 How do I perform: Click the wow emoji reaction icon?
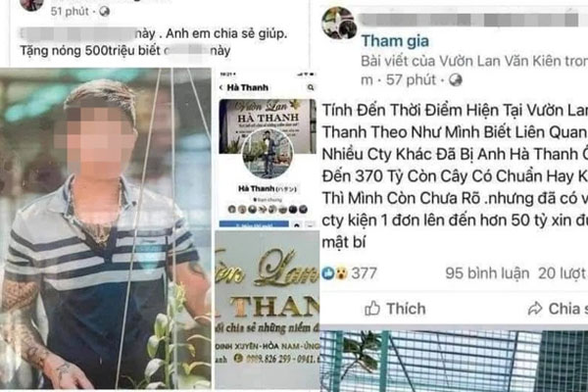tap(341, 273)
